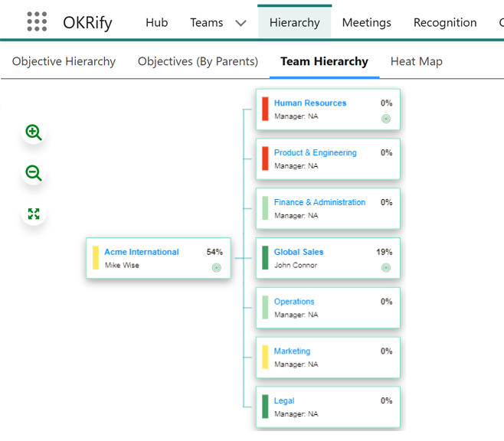This screenshot has height=441, width=504.
Task: Click the circular icon on Human Resources card
Action: click(x=386, y=119)
